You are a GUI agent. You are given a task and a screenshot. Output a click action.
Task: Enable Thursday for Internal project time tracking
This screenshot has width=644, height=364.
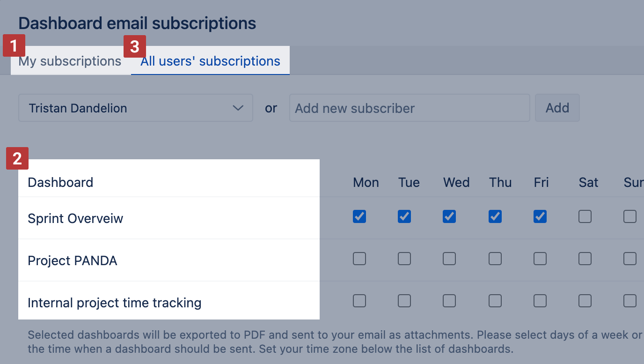point(495,301)
